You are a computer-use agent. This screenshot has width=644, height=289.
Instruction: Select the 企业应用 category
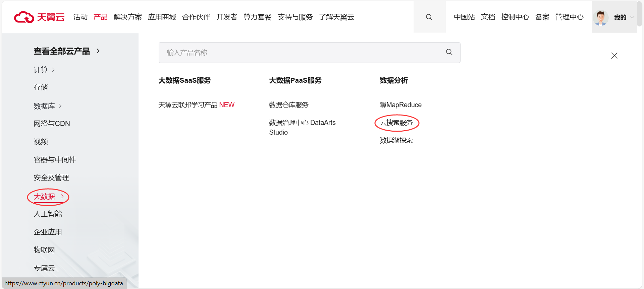48,232
